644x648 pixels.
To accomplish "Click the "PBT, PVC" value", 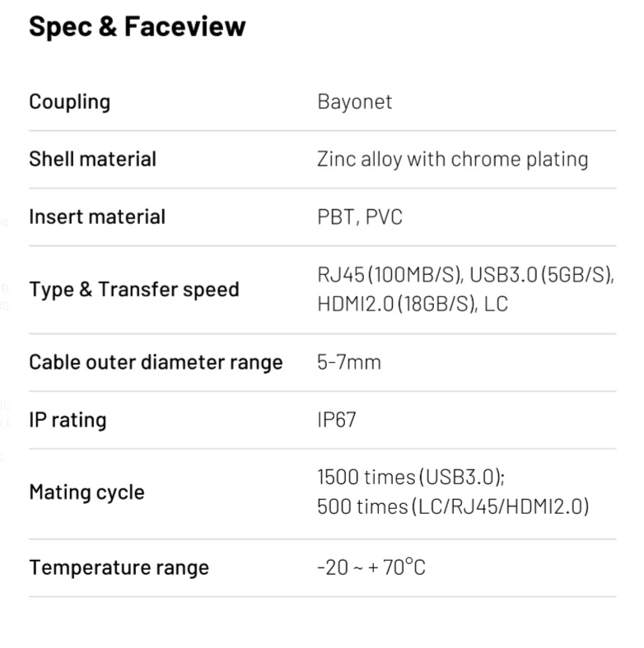I will point(360,217).
